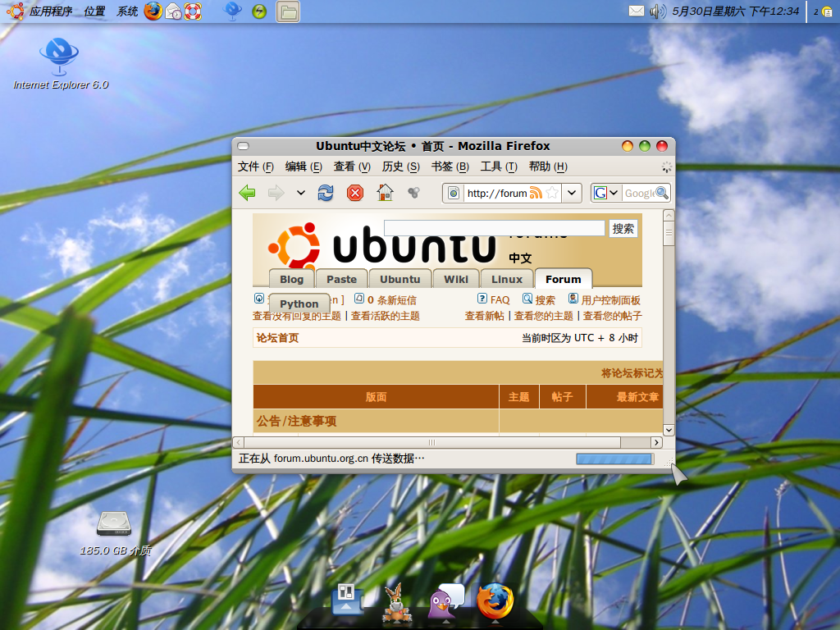
Task: Click the forum search text field
Action: 494,228
